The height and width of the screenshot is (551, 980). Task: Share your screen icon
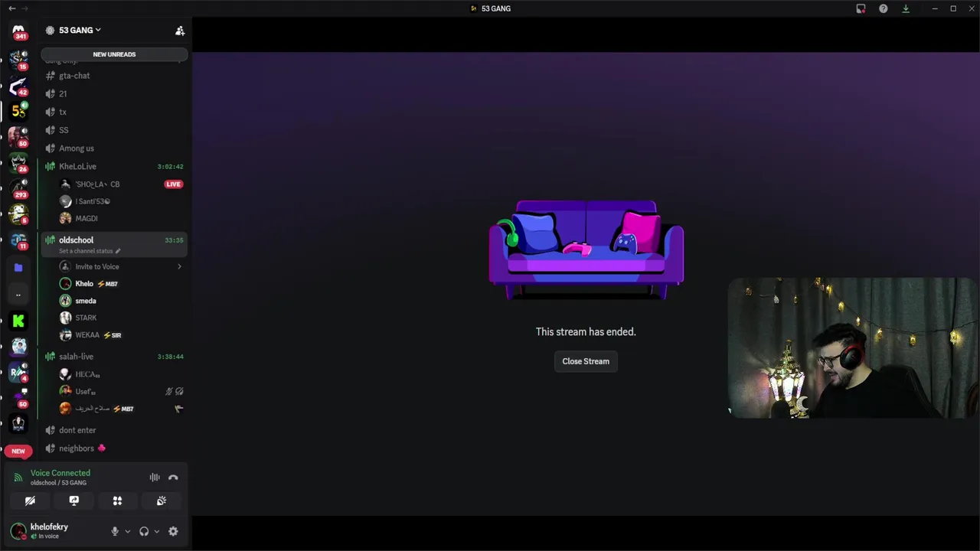[74, 500]
